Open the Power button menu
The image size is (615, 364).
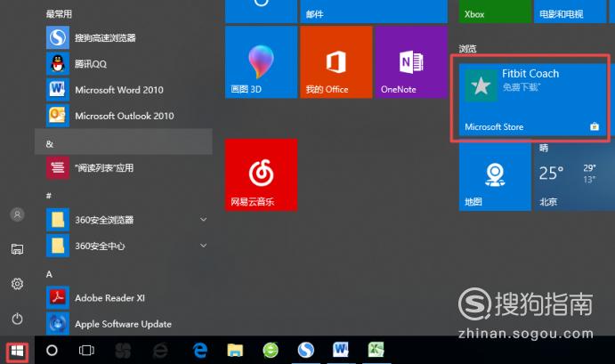(x=17, y=319)
